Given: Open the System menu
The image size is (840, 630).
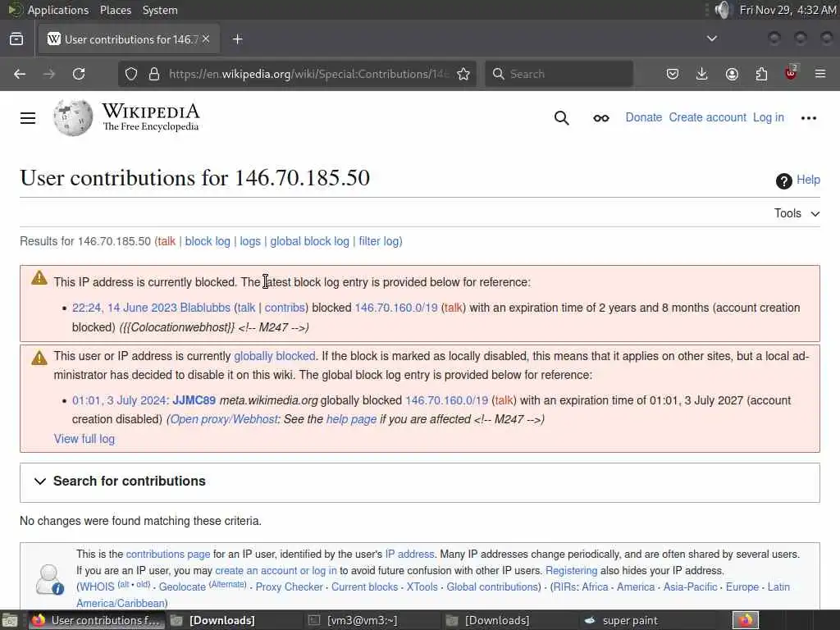Looking at the screenshot, I should 160,10.
